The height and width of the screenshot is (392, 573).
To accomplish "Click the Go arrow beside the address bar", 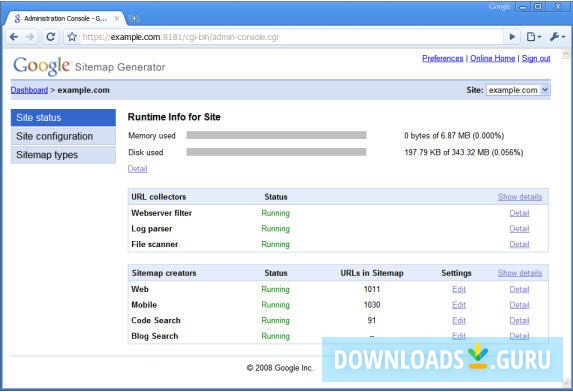I will pyautogui.click(x=512, y=37).
